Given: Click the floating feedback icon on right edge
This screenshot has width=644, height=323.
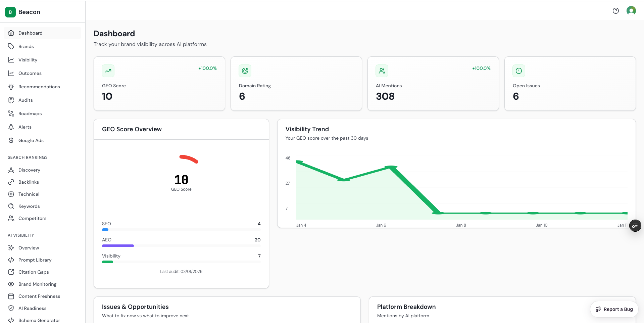Looking at the screenshot, I should [635, 226].
